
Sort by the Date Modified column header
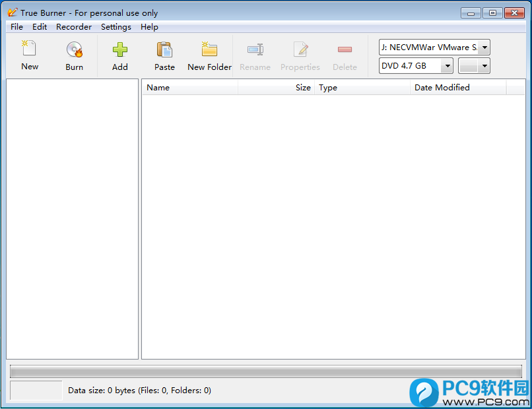(x=458, y=88)
